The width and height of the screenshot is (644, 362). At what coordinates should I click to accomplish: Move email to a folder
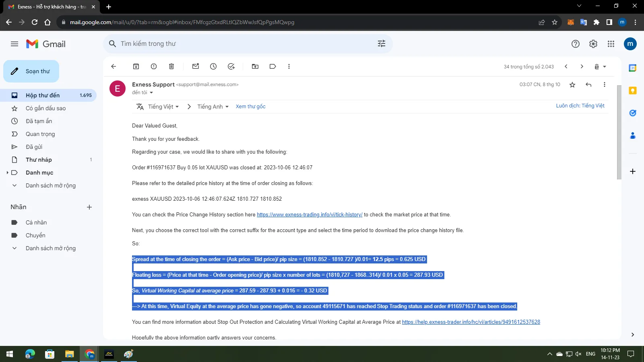pos(255,66)
